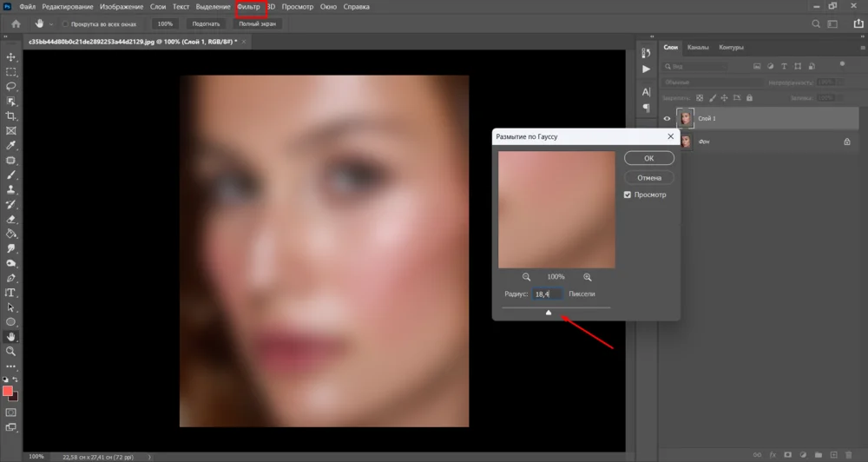Toggle the Просмотр preview checkbox
Image resolution: width=868 pixels, height=462 pixels.
[628, 195]
